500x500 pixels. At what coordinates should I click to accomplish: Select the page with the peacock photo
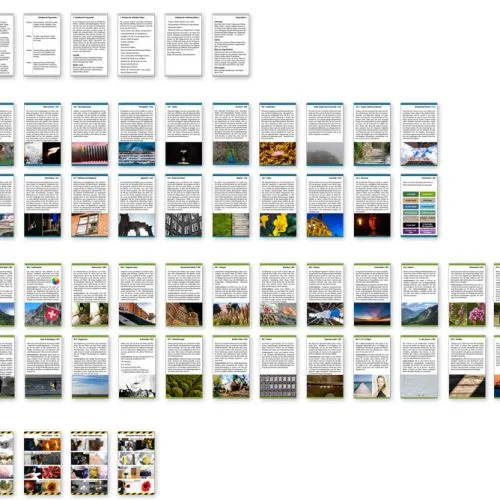[x=231, y=134]
